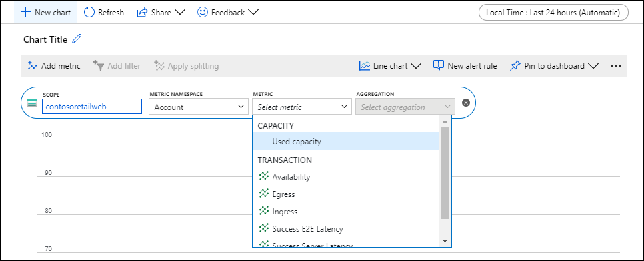Open the Select aggregation dropdown
The width and height of the screenshot is (644, 261).
point(405,107)
